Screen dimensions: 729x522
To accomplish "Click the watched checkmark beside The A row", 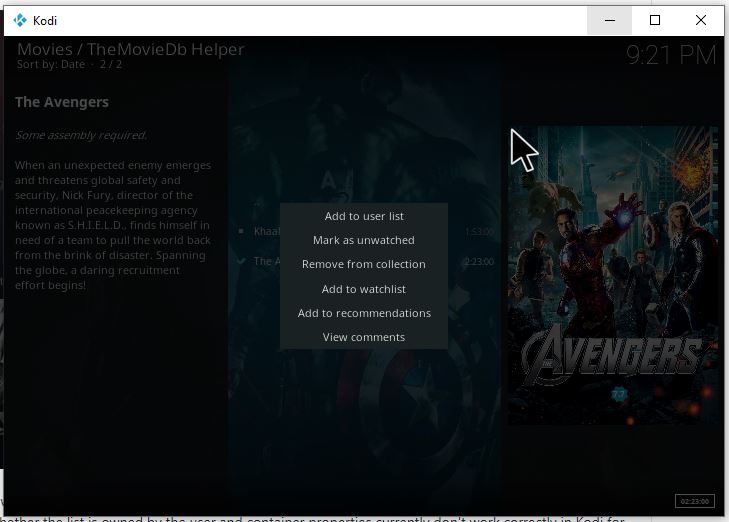I will (x=241, y=261).
